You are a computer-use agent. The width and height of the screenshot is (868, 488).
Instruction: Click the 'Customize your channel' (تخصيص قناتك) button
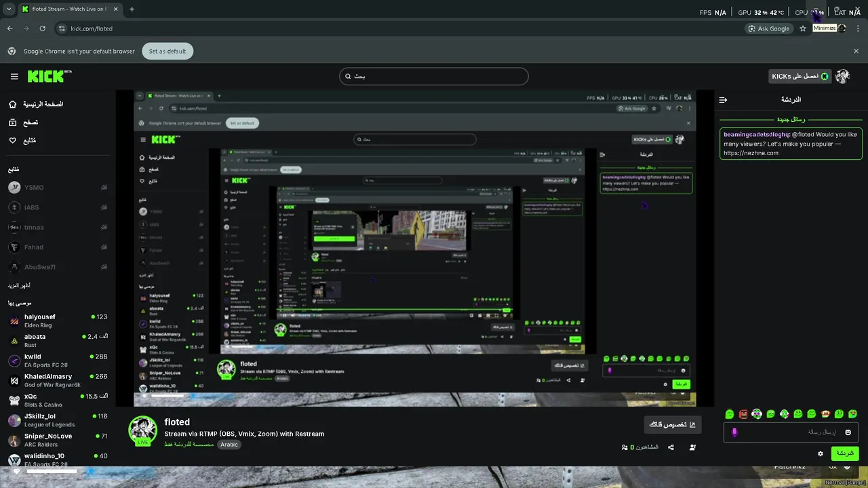coord(673,424)
